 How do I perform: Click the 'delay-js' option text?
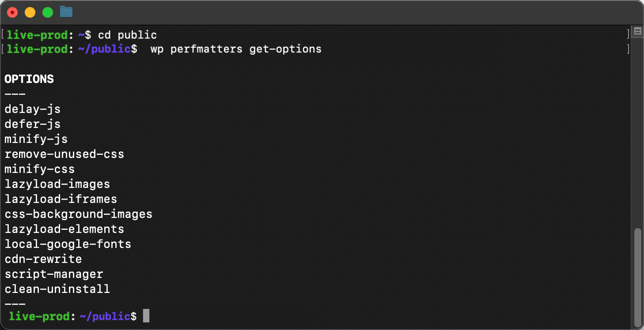(32, 109)
